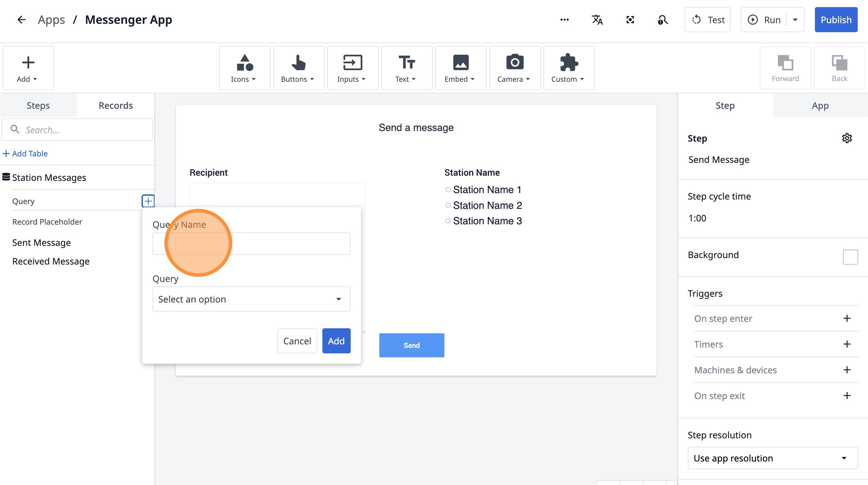Open the three-dots more options menu

[564, 20]
